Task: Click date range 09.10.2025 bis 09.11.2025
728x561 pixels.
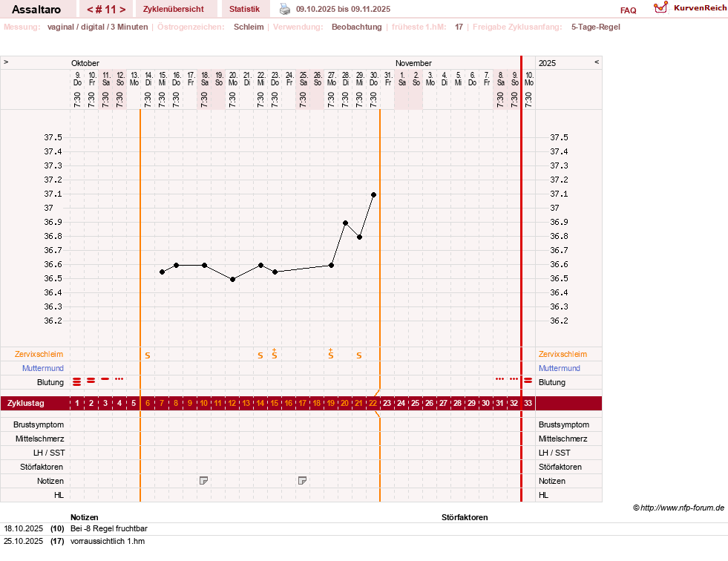Action: (343, 9)
